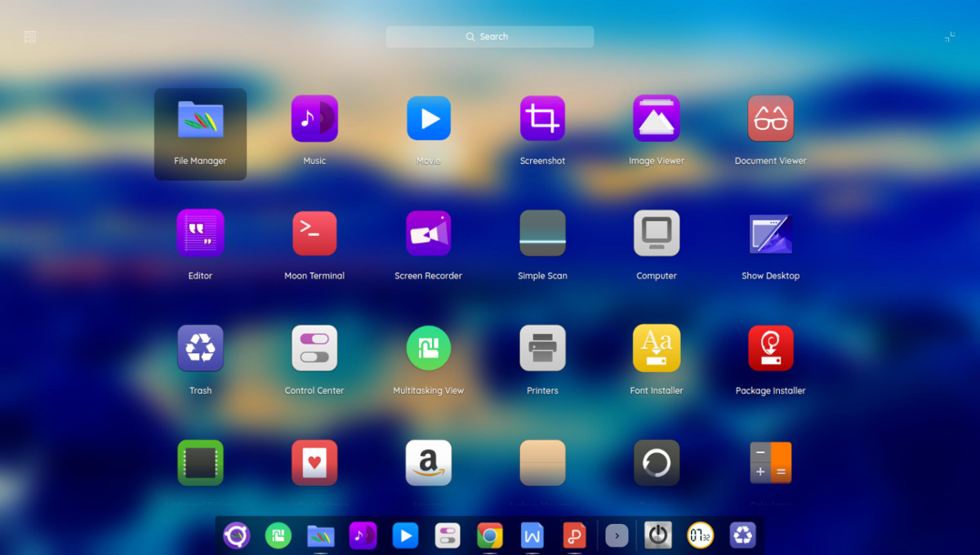This screenshot has width=980, height=555.
Task: Open the Amazon app icon
Action: pos(428,463)
